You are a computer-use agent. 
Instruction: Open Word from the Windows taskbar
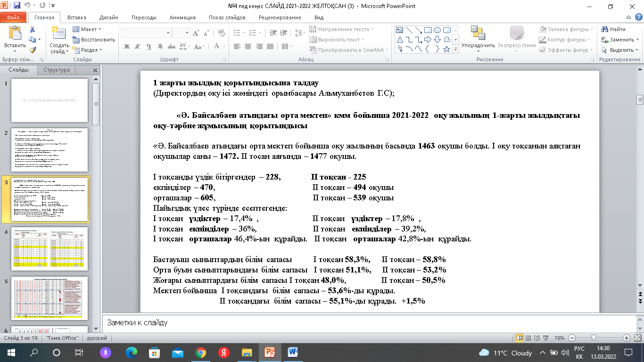pyautogui.click(x=292, y=352)
